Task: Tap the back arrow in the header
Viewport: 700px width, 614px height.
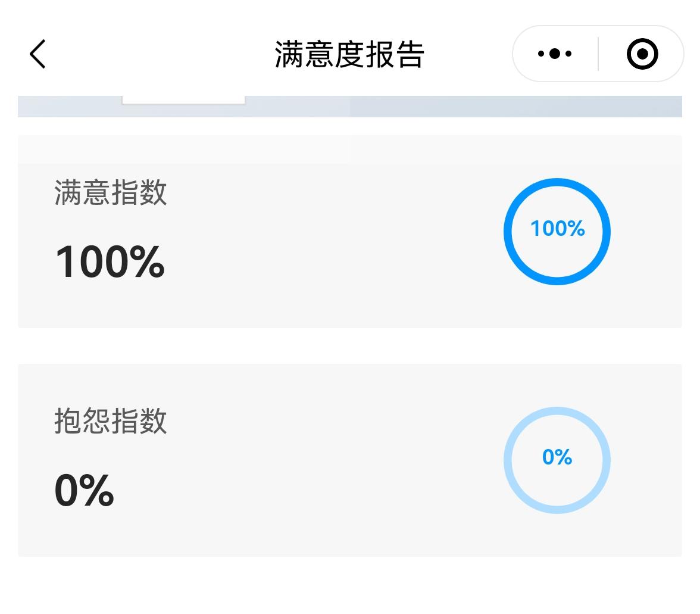Action: 37,54
